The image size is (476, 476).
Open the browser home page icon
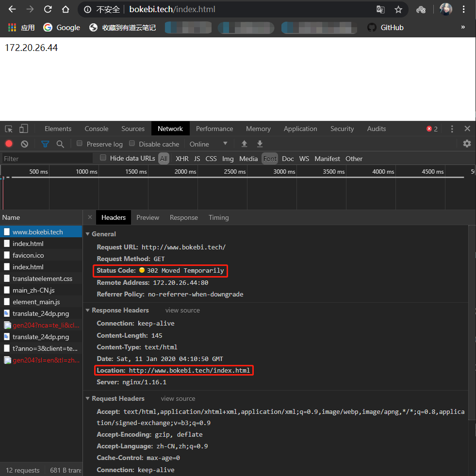[66, 9]
